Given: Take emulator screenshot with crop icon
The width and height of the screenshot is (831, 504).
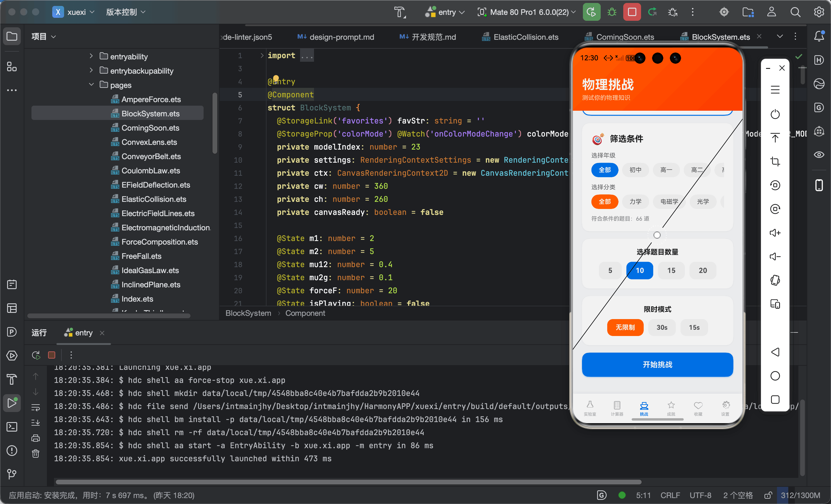Looking at the screenshot, I should click(775, 161).
